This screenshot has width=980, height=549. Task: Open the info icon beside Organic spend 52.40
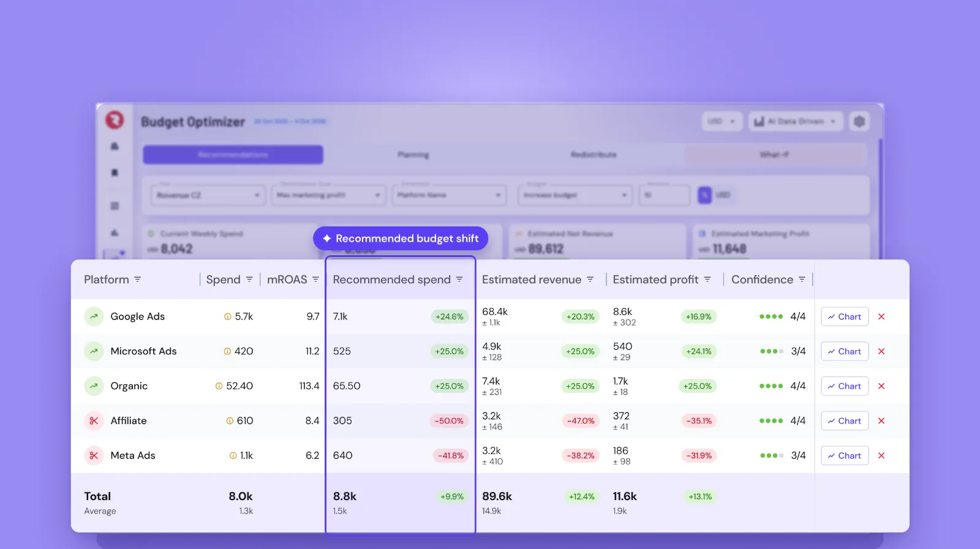(x=219, y=386)
